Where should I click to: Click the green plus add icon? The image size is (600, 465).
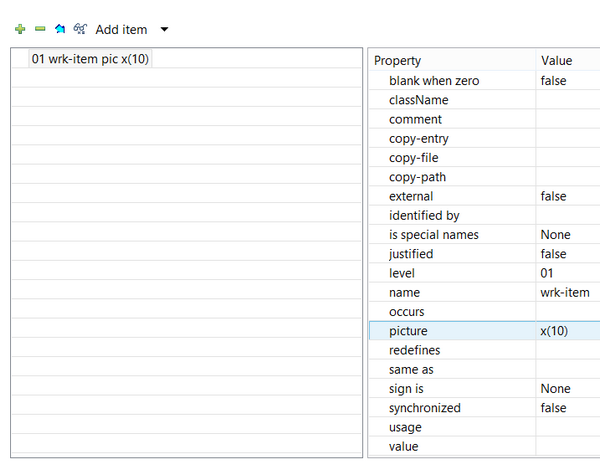[x=20, y=30]
